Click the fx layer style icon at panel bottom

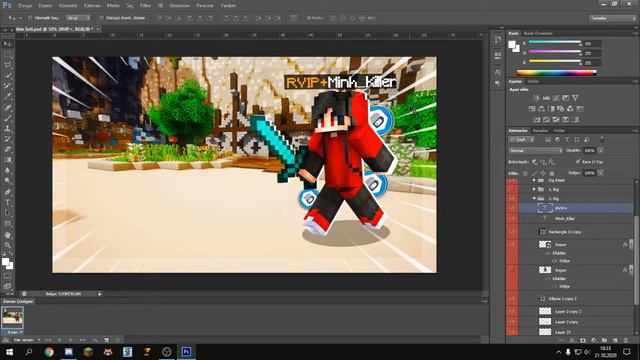(x=572, y=340)
